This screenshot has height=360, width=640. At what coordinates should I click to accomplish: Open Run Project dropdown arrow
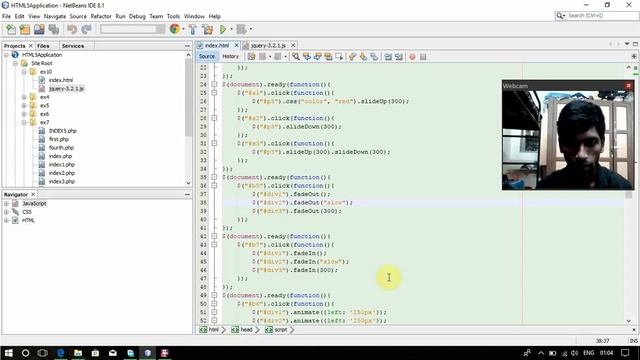coord(231,29)
